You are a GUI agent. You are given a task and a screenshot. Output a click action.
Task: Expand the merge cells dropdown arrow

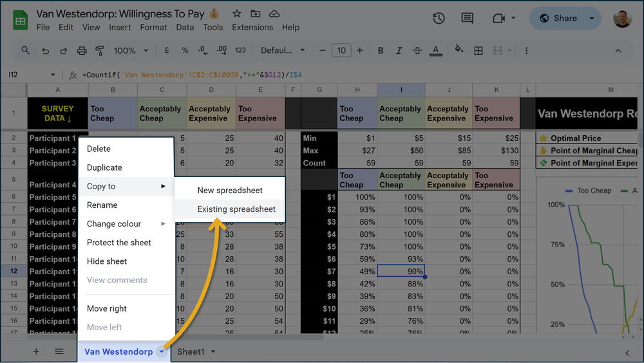pyautogui.click(x=509, y=50)
